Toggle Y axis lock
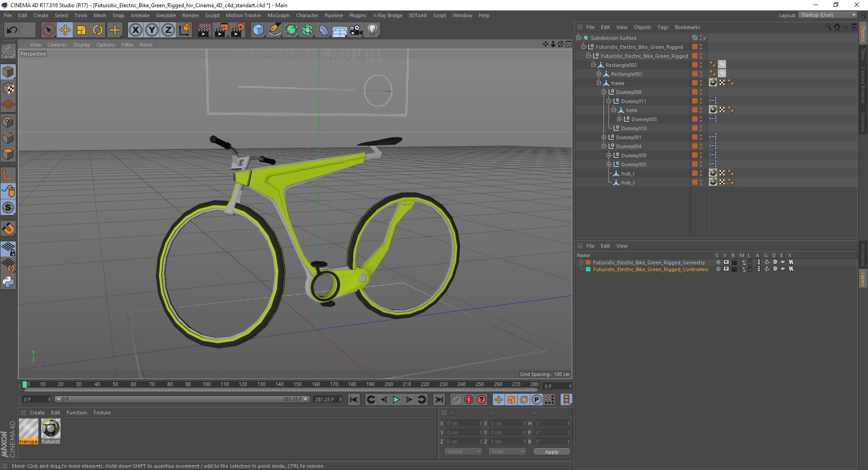 click(151, 30)
